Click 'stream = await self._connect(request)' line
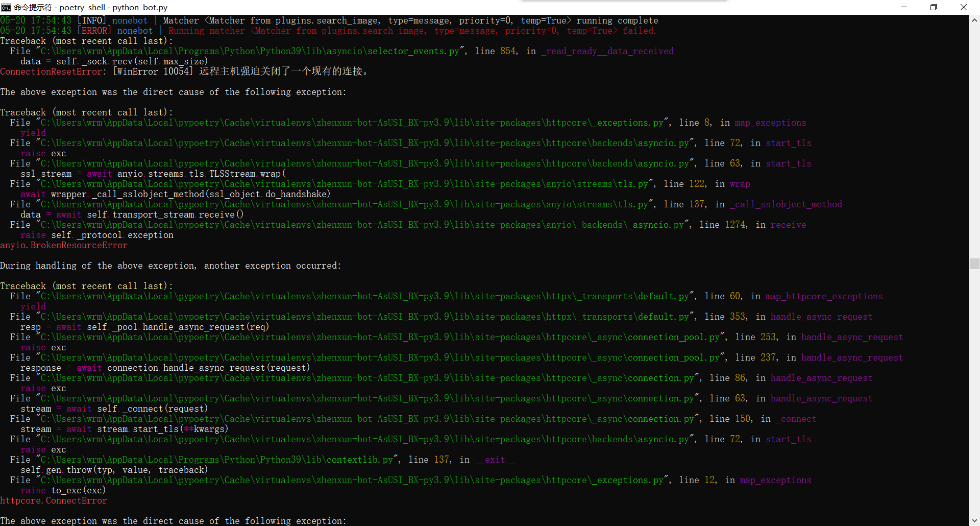The height and width of the screenshot is (526, 980). point(114,409)
